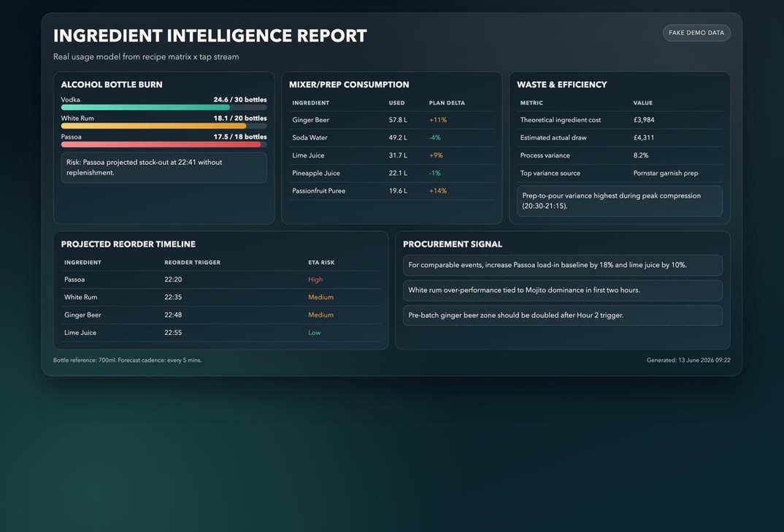The height and width of the screenshot is (532, 784).
Task: Click the +11% plan delta value
Action: [438, 120]
